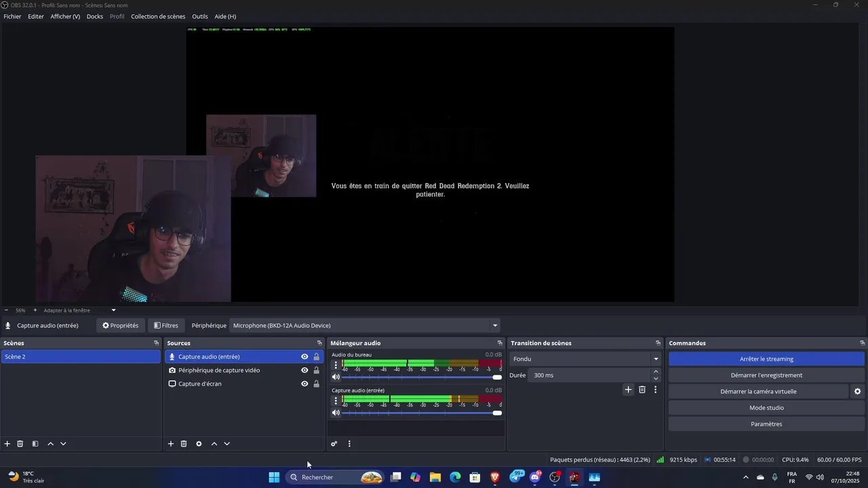Detach the Scènes dock panel
Image resolution: width=868 pixels, height=488 pixels.
point(156,343)
